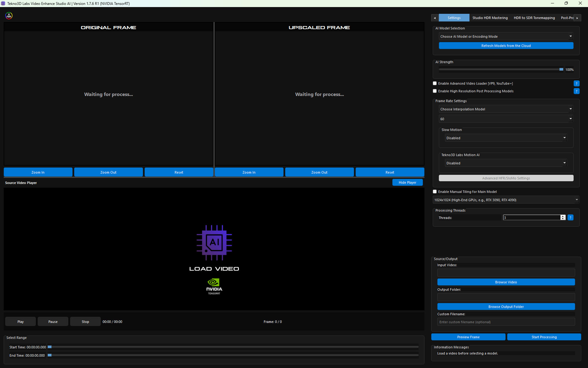Image resolution: width=588 pixels, height=368 pixels.
Task: Click the 'Source Video Player' label
Action: pos(21,183)
